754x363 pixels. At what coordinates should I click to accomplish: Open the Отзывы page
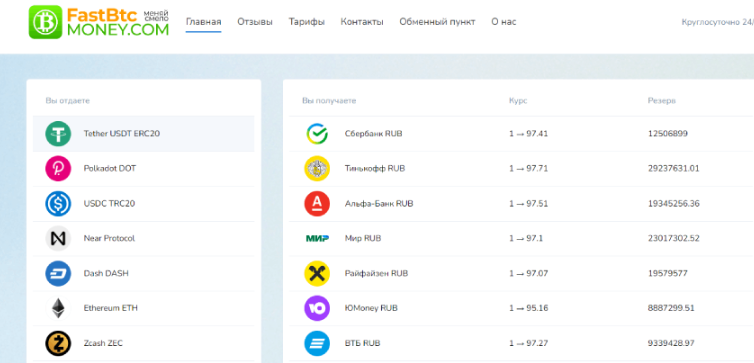255,22
